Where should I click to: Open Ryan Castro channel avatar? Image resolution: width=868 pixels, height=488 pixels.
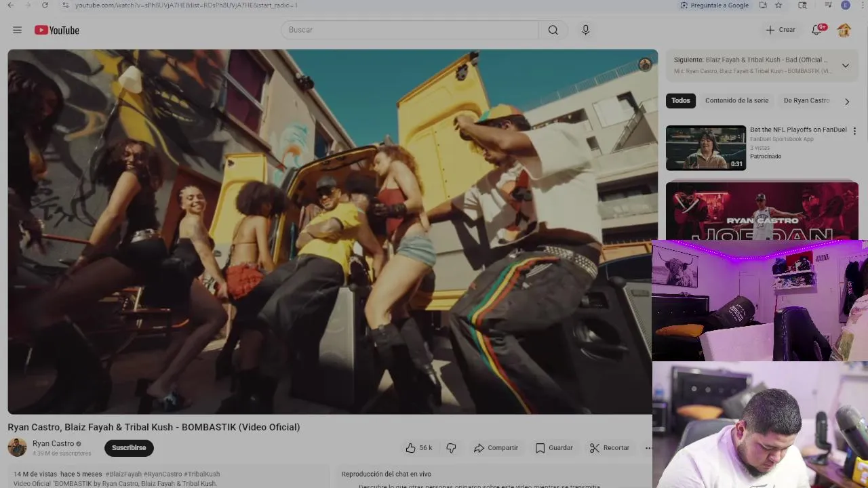(17, 447)
